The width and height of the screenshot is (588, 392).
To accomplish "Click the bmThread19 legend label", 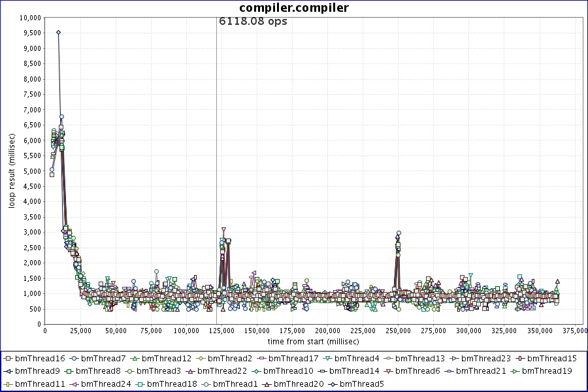I will [x=547, y=371].
